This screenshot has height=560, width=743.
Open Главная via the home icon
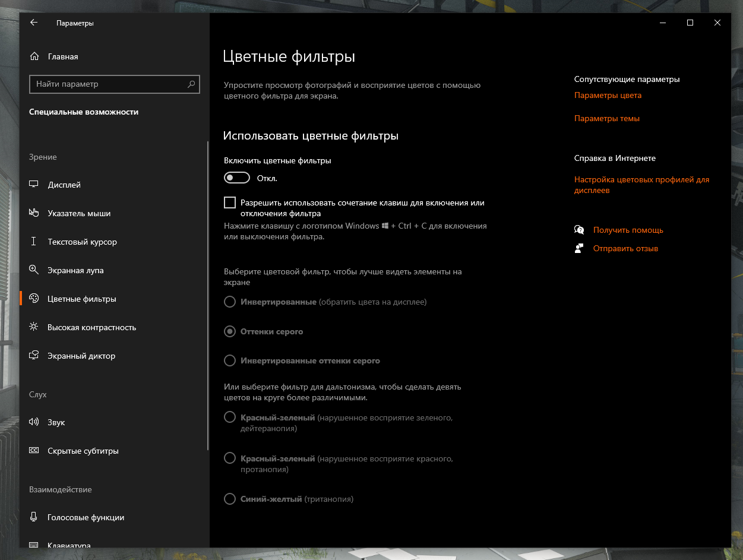[x=34, y=56]
